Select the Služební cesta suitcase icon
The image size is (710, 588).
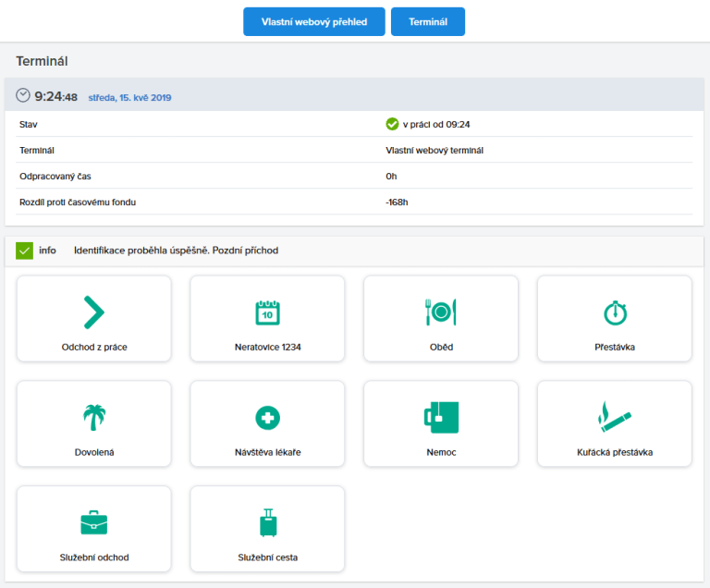[267, 523]
